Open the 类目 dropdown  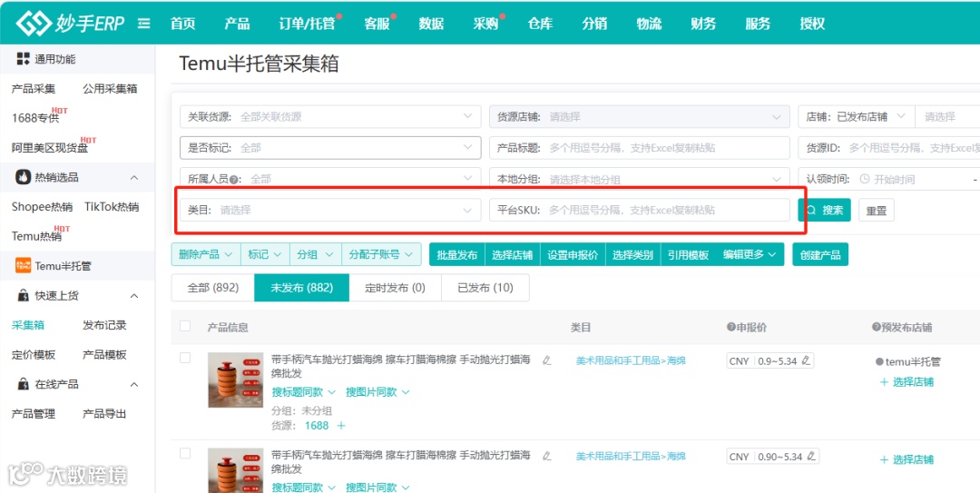pyautogui.click(x=330, y=211)
